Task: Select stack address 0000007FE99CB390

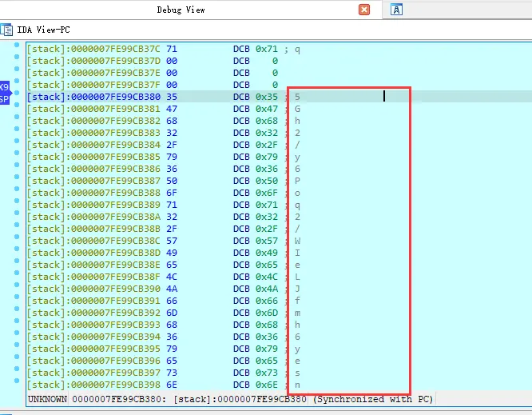Action: (x=93, y=289)
